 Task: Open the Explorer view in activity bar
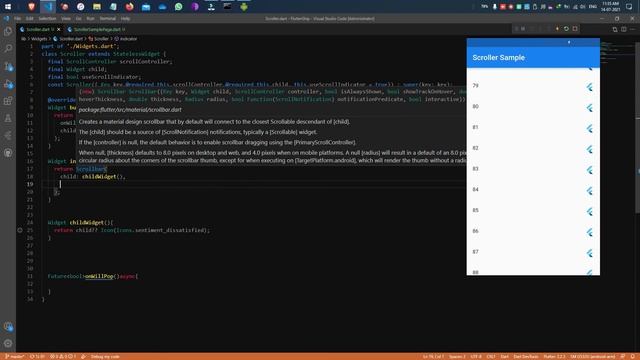8,31
